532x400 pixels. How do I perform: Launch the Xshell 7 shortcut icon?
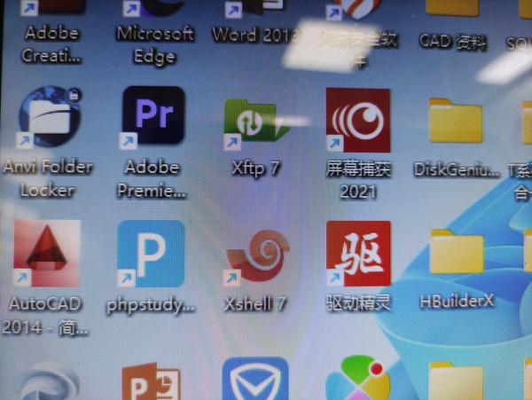(257, 256)
